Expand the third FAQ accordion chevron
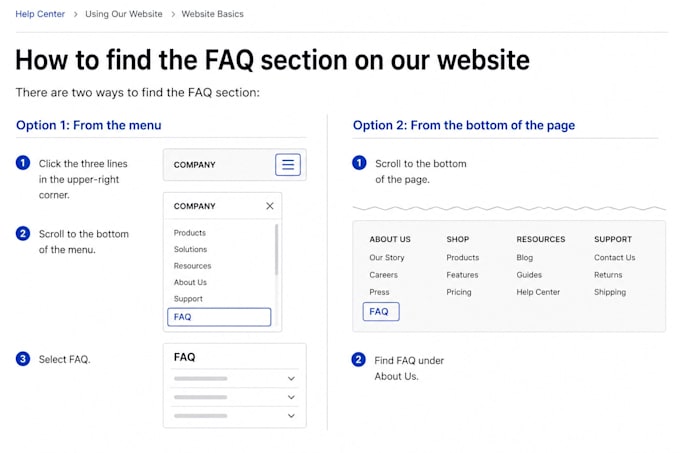Screen dimensions: 680x453 tap(291, 416)
